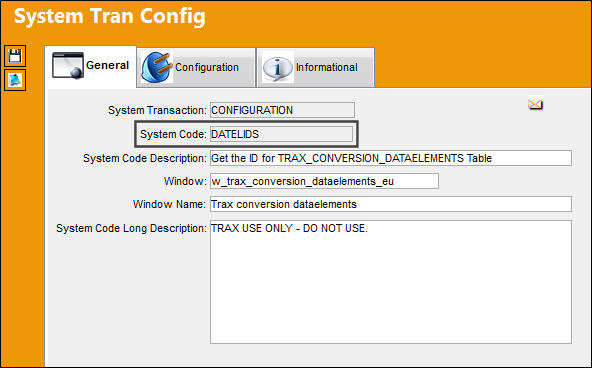Click the icon below the Save icon
Viewport: 592px width, 368px height.
(x=15, y=80)
